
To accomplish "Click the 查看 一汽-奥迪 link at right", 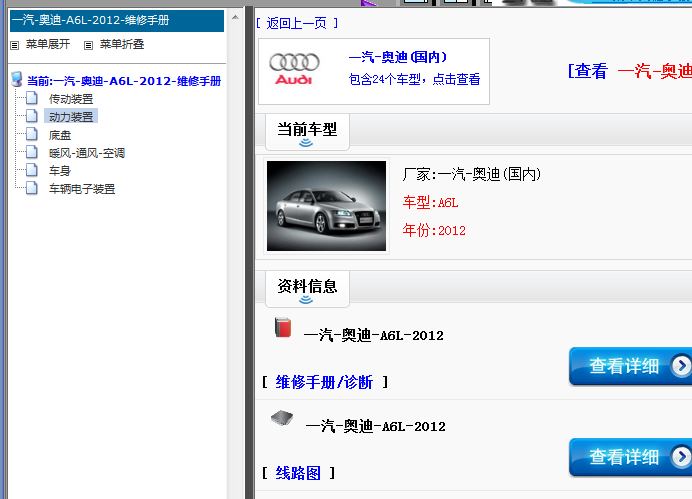I will (630, 71).
